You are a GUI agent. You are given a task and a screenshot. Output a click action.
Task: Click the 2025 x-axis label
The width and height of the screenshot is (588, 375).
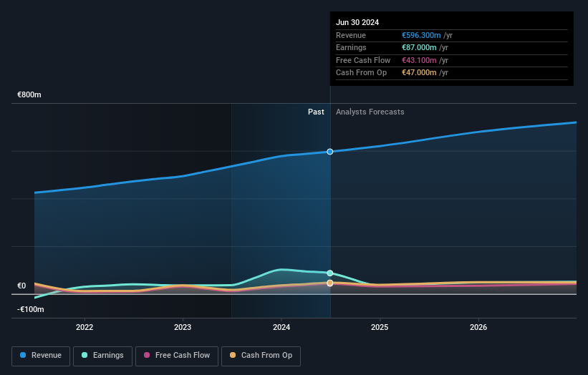380,328
